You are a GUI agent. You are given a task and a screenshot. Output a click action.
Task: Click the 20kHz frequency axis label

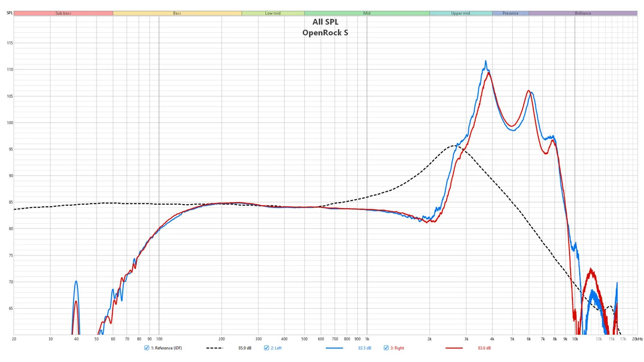point(637,339)
